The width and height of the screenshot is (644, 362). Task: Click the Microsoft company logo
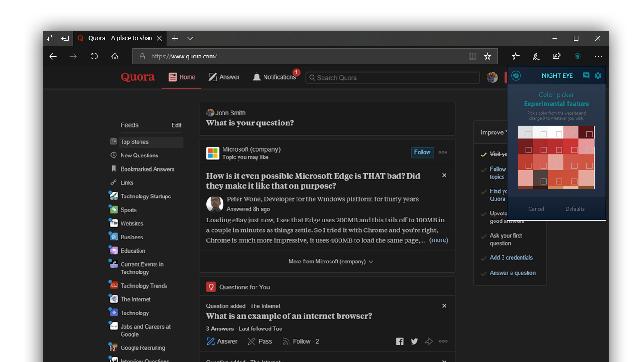213,153
